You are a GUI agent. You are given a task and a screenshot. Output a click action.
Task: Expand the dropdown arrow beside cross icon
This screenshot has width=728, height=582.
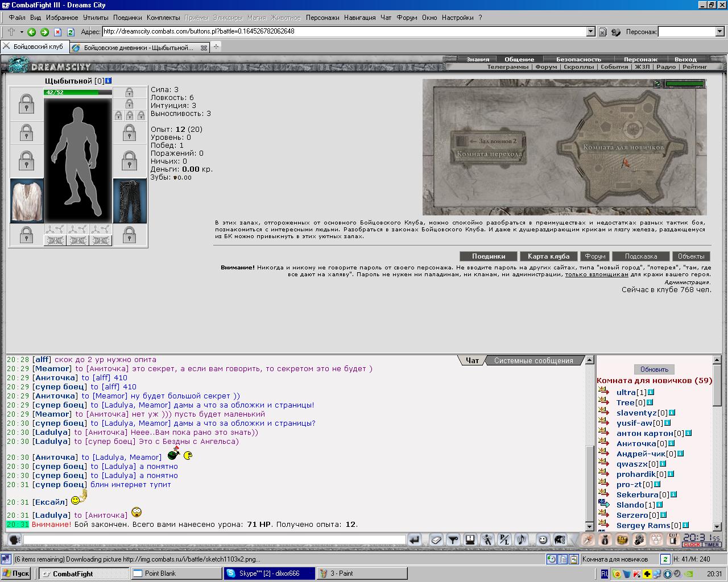point(21,32)
